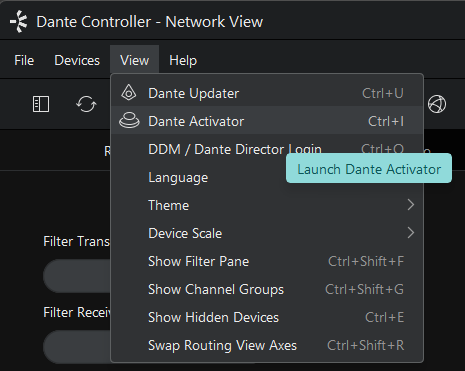Click the Device Scale submenu chevron arrow

411,233
